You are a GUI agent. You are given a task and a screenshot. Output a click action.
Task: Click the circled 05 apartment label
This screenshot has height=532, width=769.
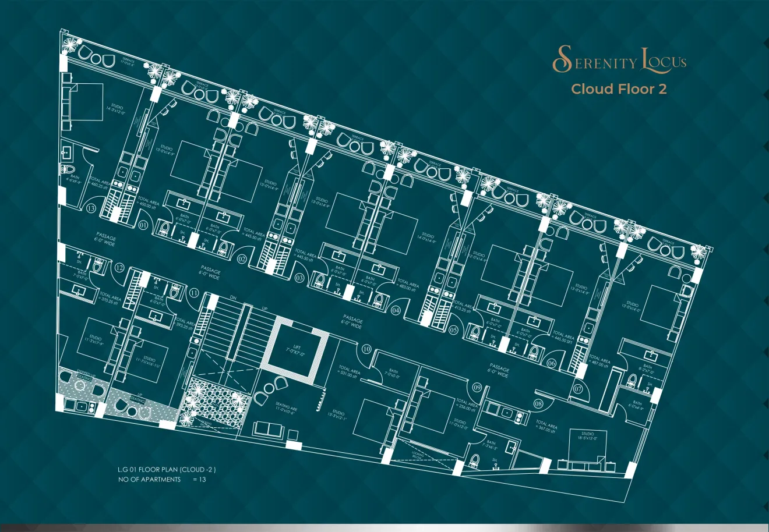coord(453,329)
